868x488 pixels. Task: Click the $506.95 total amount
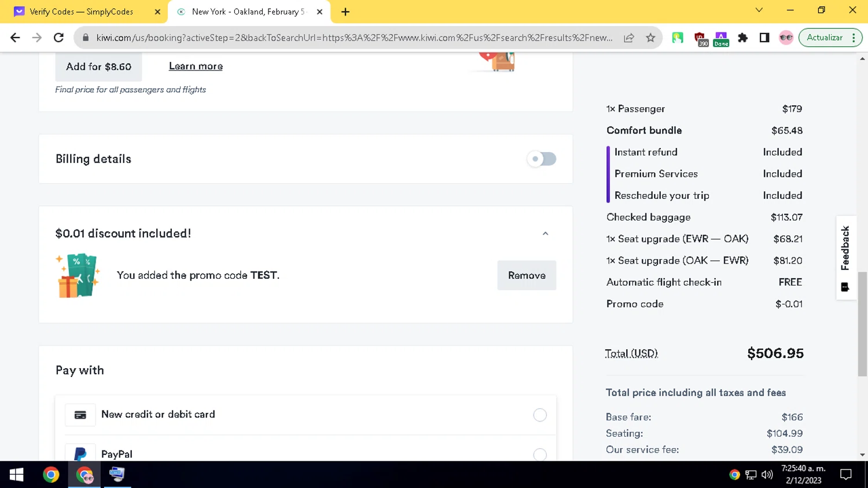tap(775, 353)
